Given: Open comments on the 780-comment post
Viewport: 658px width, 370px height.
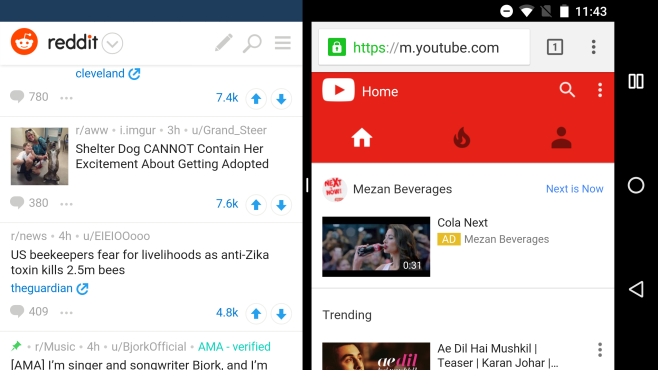Looking at the screenshot, I should click(29, 97).
